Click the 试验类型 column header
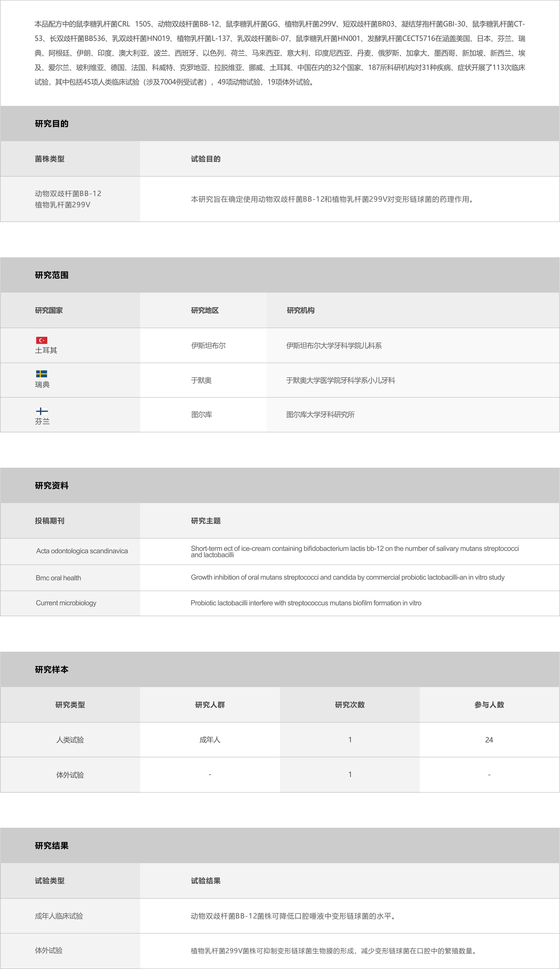560x969 pixels. pos(50,881)
